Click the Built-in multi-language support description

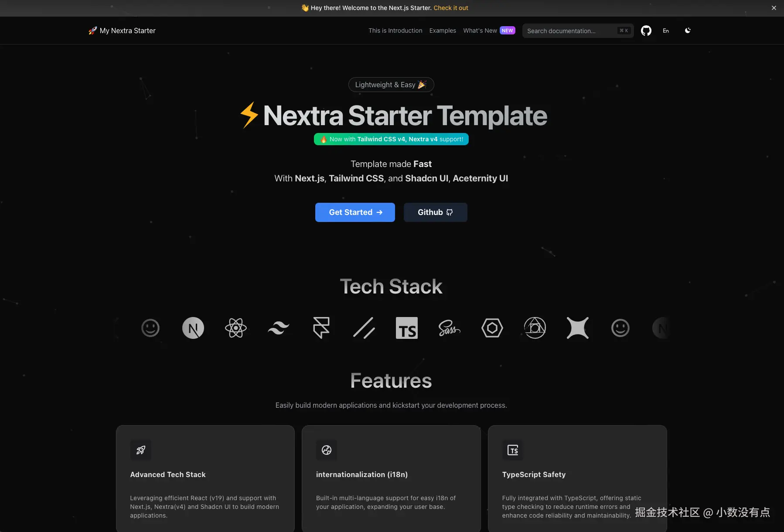click(386, 502)
